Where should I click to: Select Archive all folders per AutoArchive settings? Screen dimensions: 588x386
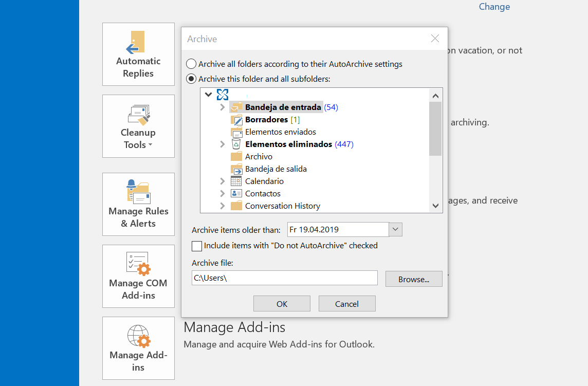191,64
